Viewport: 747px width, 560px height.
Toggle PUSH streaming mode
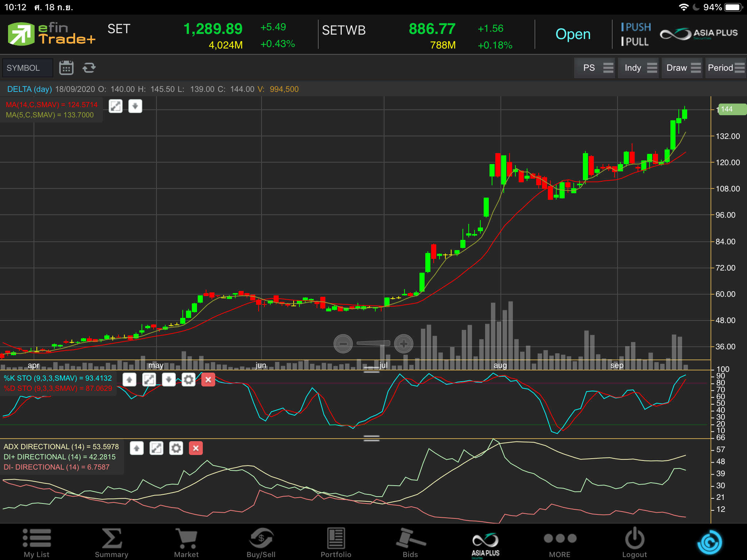636,27
